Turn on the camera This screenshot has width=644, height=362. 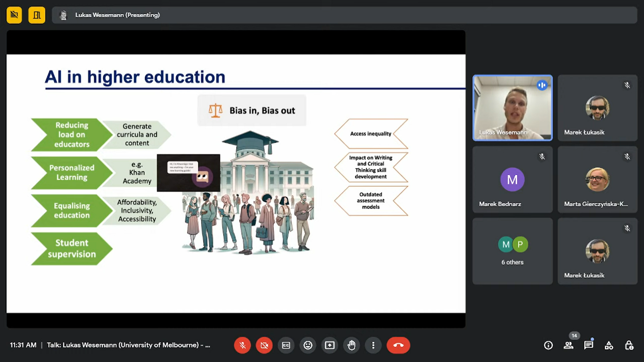pyautogui.click(x=264, y=345)
